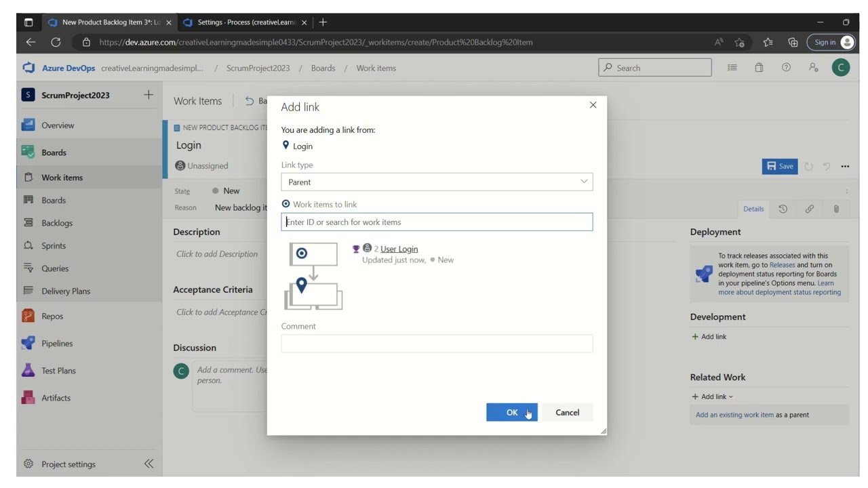
Task: Open the Releases link in Deployment
Action: click(782, 265)
